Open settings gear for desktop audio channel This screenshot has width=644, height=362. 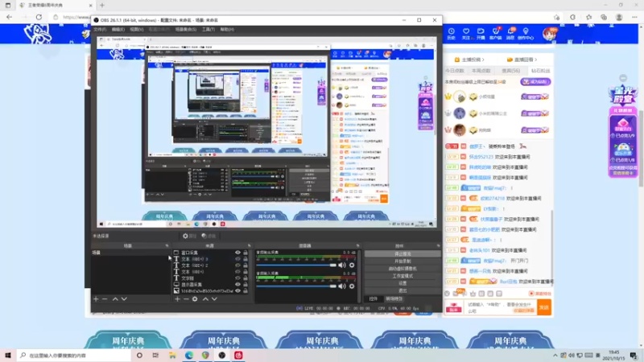pos(352,265)
